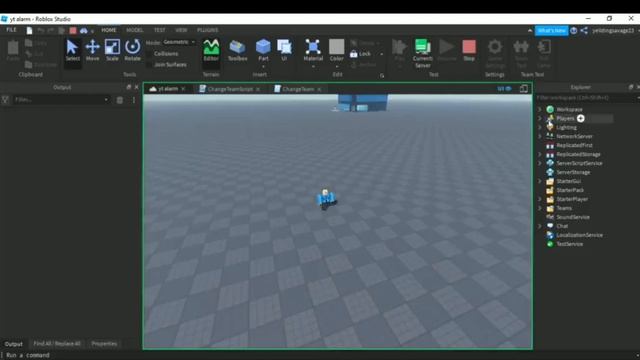Close the ChangeTeam document tab

point(319,89)
